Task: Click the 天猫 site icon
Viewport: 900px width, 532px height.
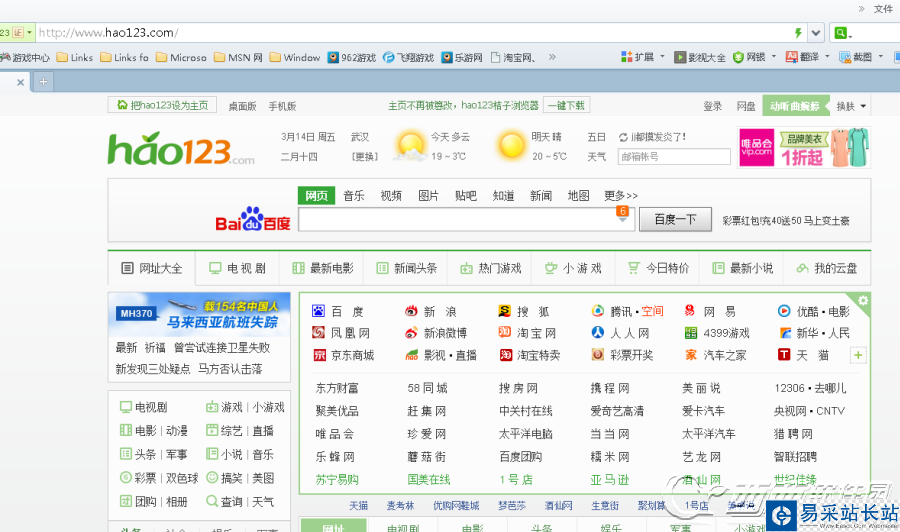Action: 784,355
